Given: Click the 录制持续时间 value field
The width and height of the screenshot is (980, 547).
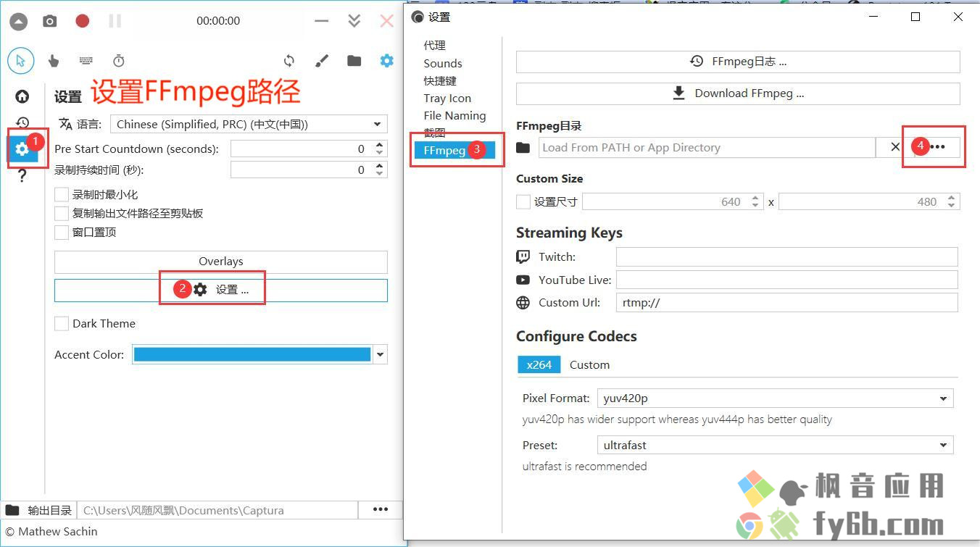Looking at the screenshot, I should coord(300,170).
